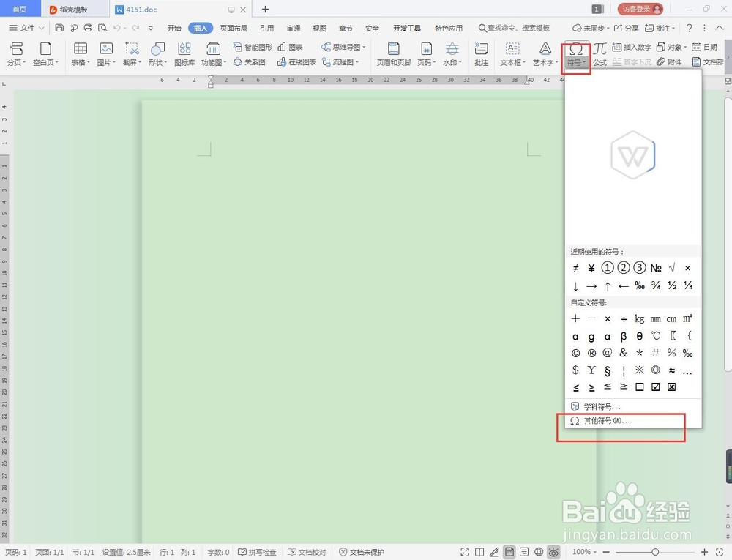Viewport: 732px width, 560px height.
Task: Toggle full screen mode in status bar
Action: click(465, 552)
